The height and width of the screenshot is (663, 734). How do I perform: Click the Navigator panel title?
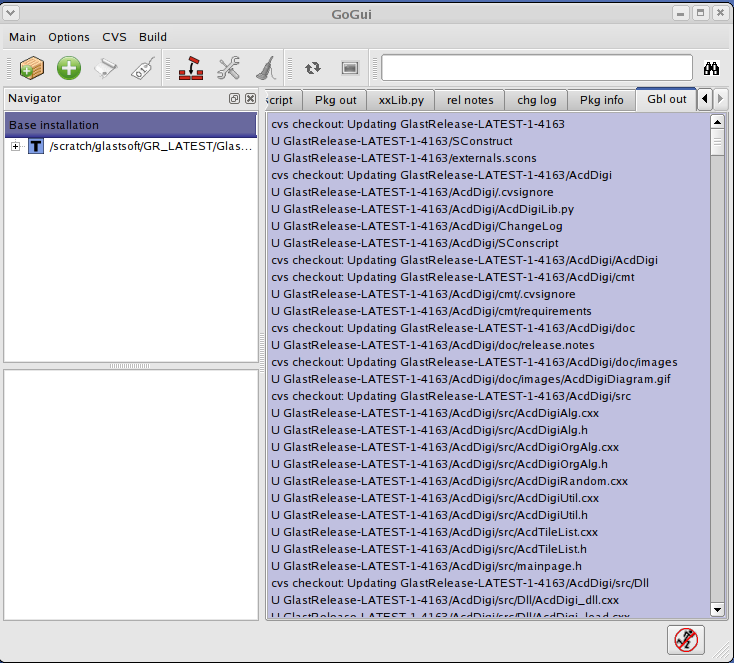coord(35,98)
